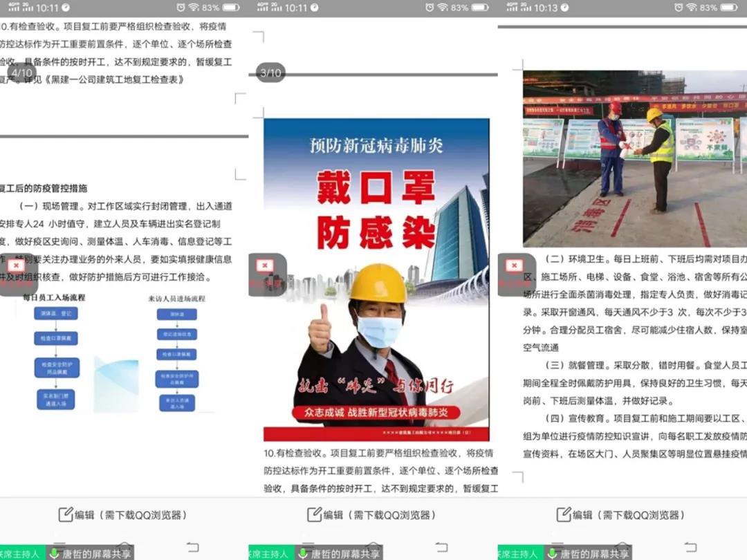Click 编辑 (需下载QQ浏览器) in the middle panel
Viewport: 747px width, 560px height.
click(x=372, y=514)
